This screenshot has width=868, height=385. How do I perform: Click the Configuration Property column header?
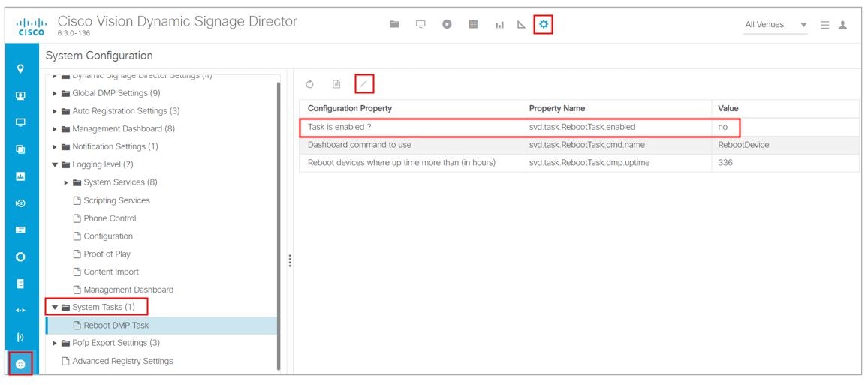click(411, 108)
